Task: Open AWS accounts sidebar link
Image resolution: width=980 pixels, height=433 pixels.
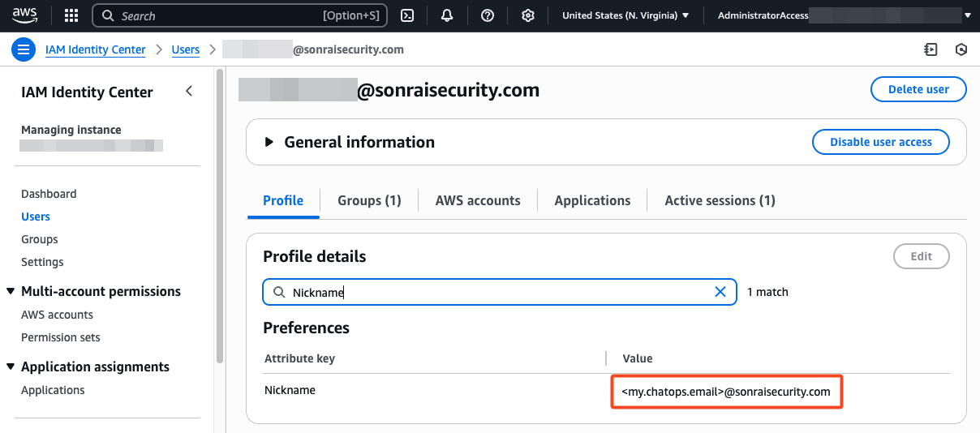Action: tap(57, 315)
